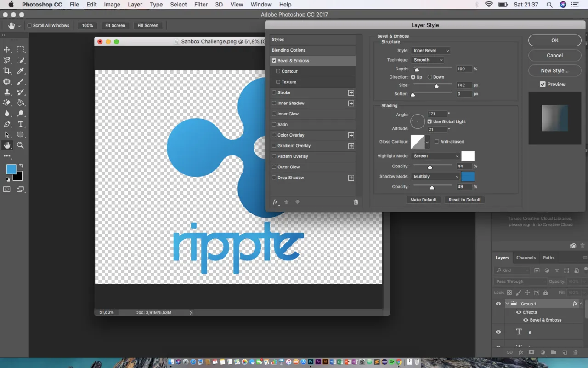Select the Clone Stamp tool

click(x=7, y=92)
